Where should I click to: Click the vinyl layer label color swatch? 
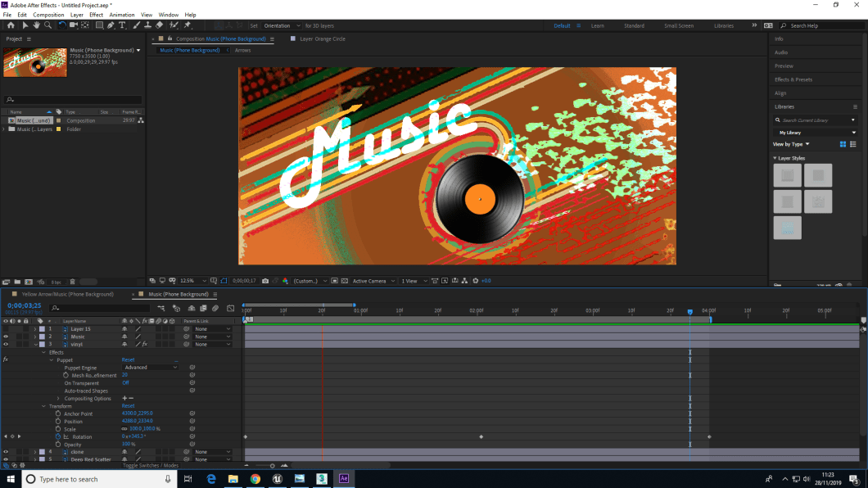pos(42,344)
